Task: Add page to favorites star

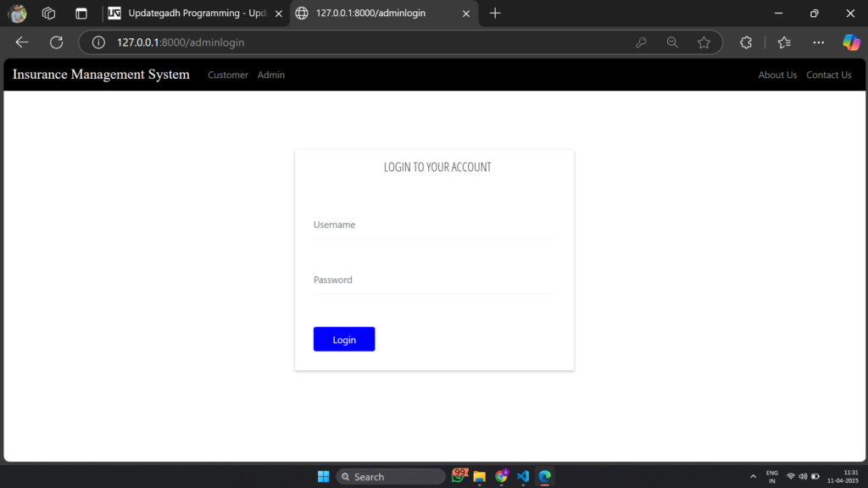Action: pyautogui.click(x=704, y=42)
